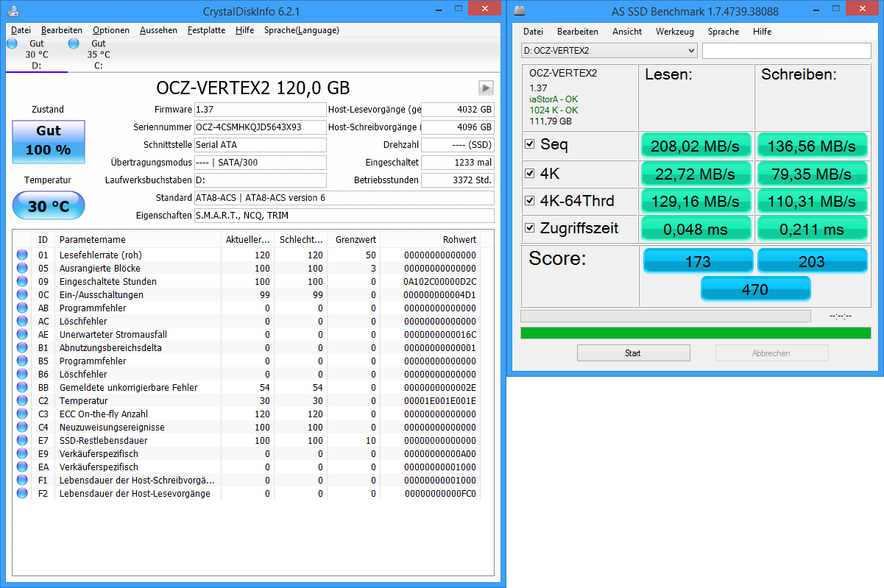Select drive D: status orb at 30 °C
884x588 pixels.
pyautogui.click(x=12, y=44)
